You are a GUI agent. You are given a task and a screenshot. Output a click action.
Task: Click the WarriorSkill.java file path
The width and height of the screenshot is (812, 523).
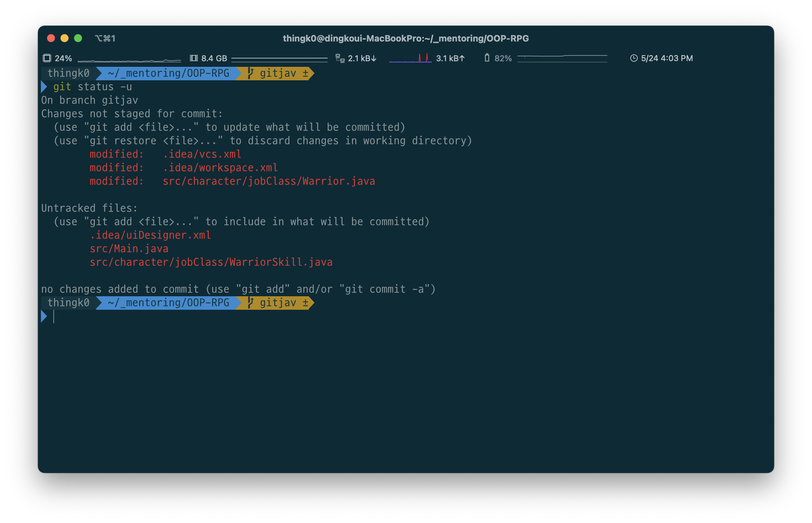point(211,263)
